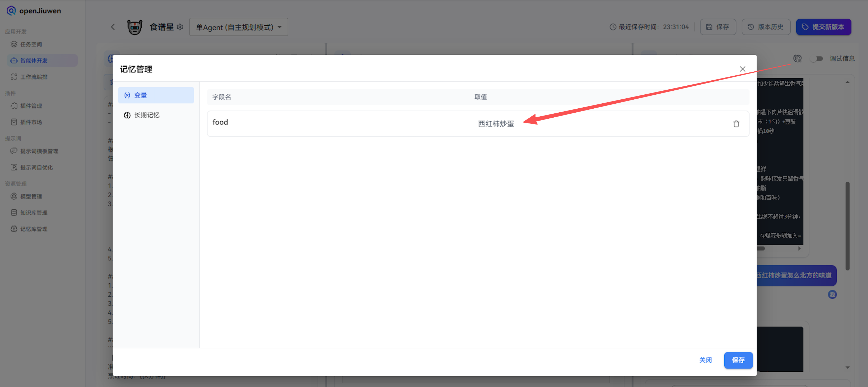Open 插件市场 in sidebar
868x387 pixels.
pyautogui.click(x=31, y=122)
